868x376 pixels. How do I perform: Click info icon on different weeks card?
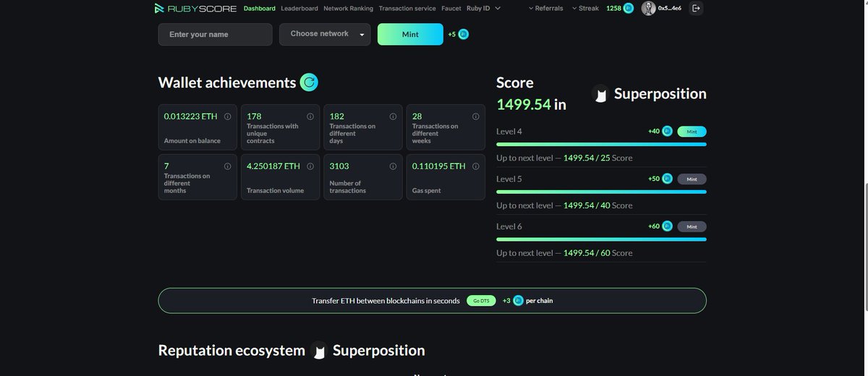[x=475, y=116]
